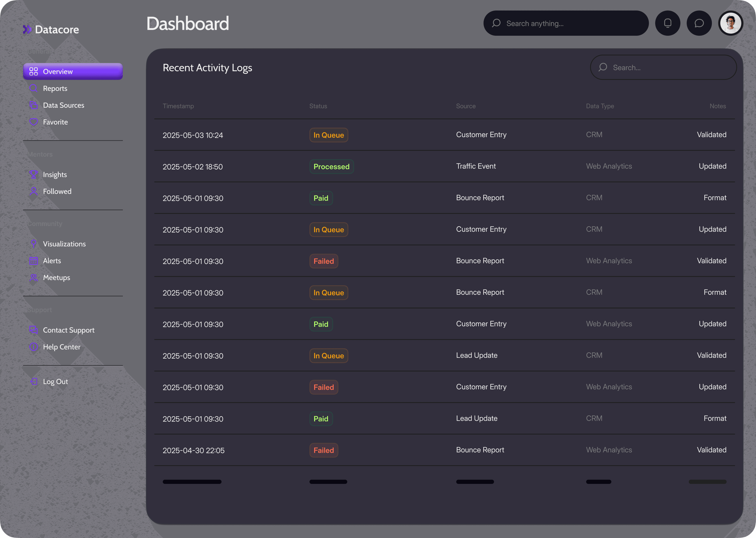Open the Alerts link
This screenshot has width=756, height=538.
73,261
